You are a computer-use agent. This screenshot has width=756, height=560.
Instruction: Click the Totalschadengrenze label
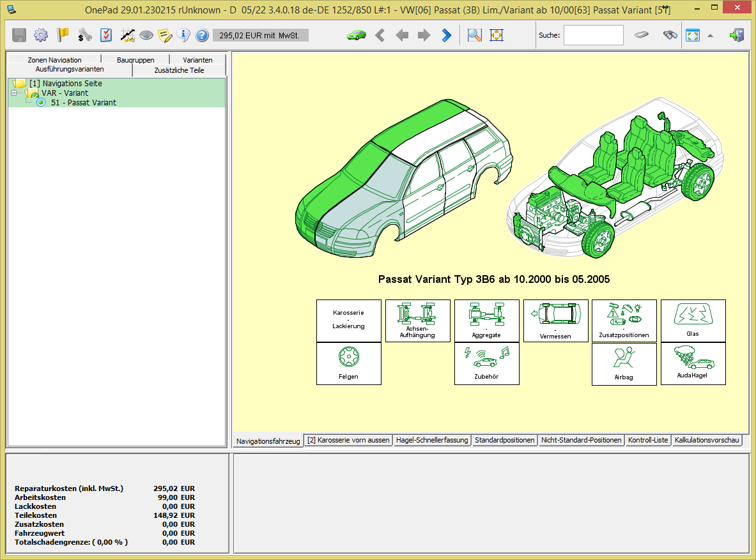72,542
